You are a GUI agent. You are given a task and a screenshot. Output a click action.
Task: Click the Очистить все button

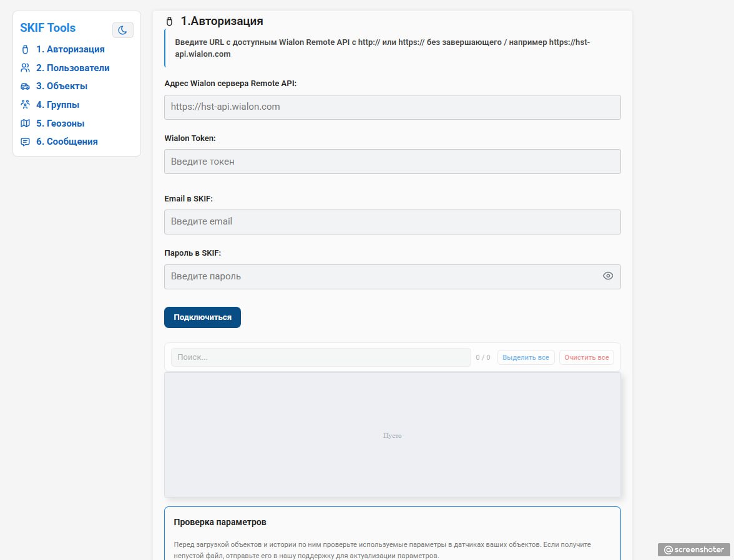point(586,357)
